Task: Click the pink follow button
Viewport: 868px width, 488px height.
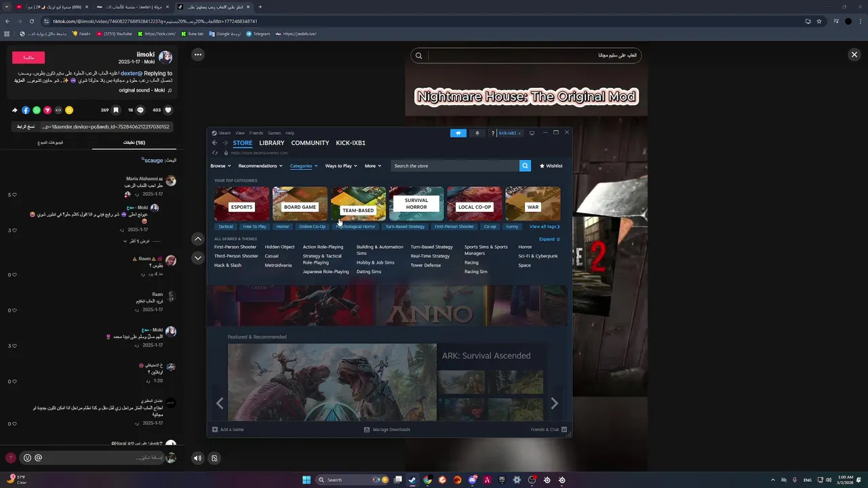Action: [x=28, y=58]
